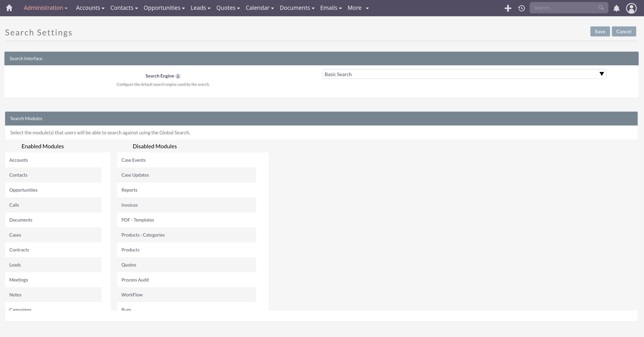The image size is (644, 337).
Task: Select Invoices in Disabled Modules list
Action: pos(130,205)
